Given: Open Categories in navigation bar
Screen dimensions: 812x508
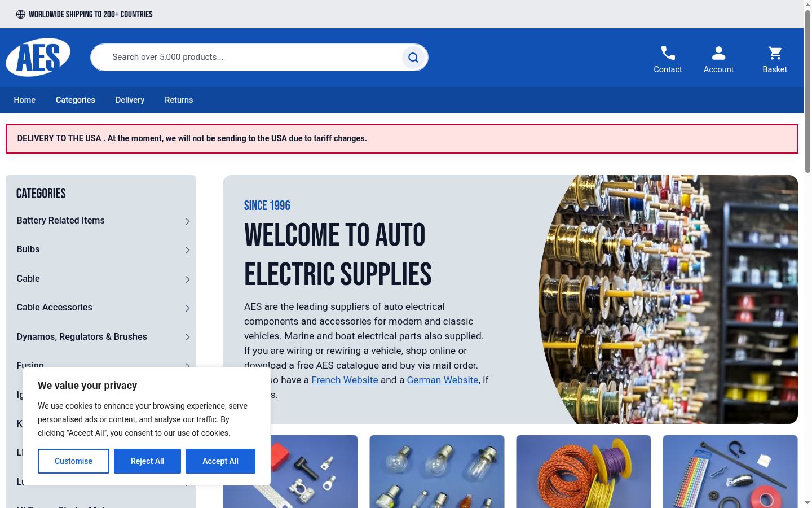Looking at the screenshot, I should click(76, 100).
